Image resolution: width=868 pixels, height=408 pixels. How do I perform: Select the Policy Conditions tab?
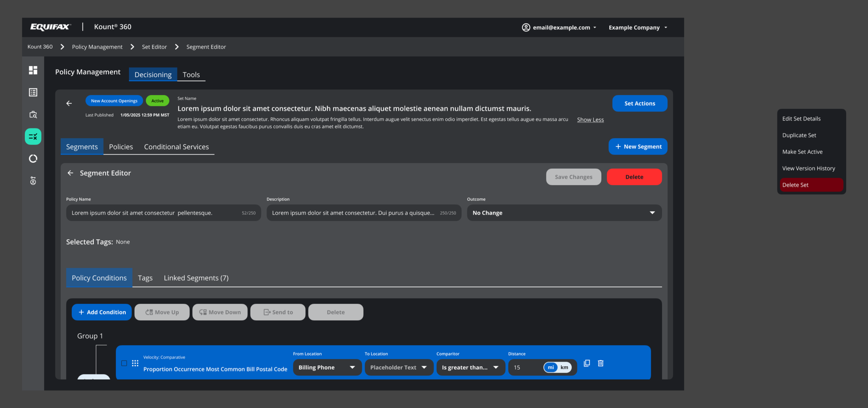tap(99, 278)
